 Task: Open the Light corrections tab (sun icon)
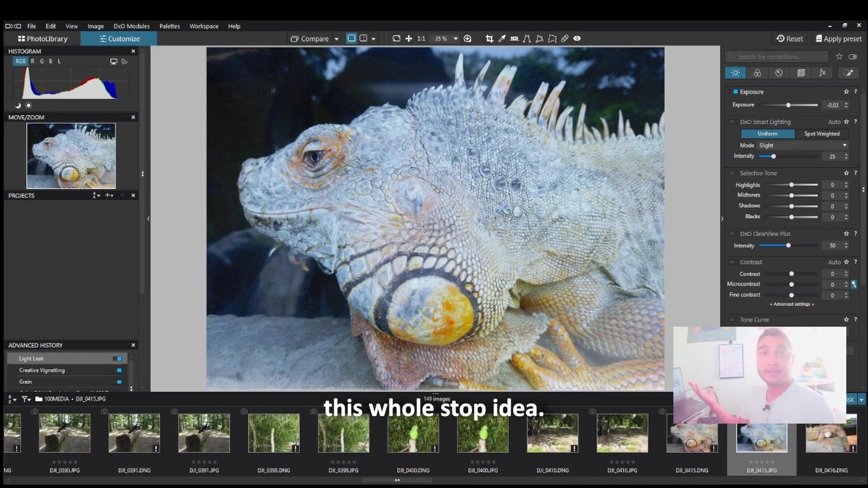coord(736,73)
